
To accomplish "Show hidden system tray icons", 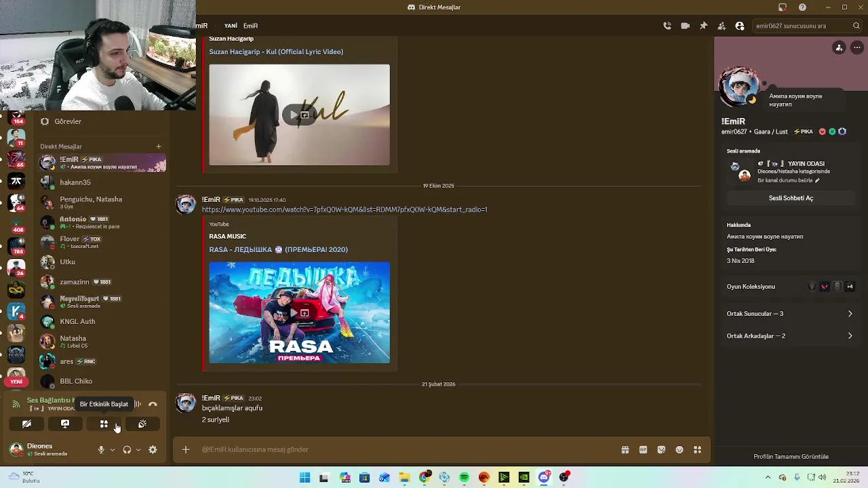I will tap(768, 477).
